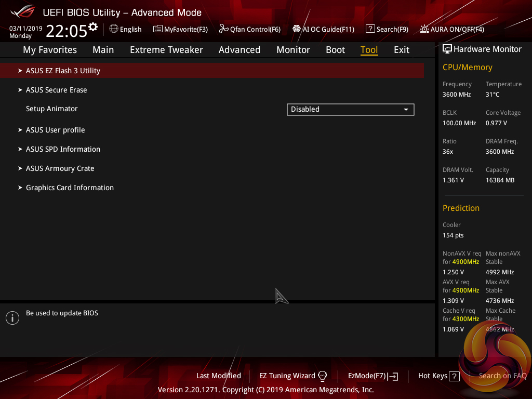This screenshot has width=532, height=399.
Task: Open the Extreme Tweaker tab
Action: (x=166, y=49)
